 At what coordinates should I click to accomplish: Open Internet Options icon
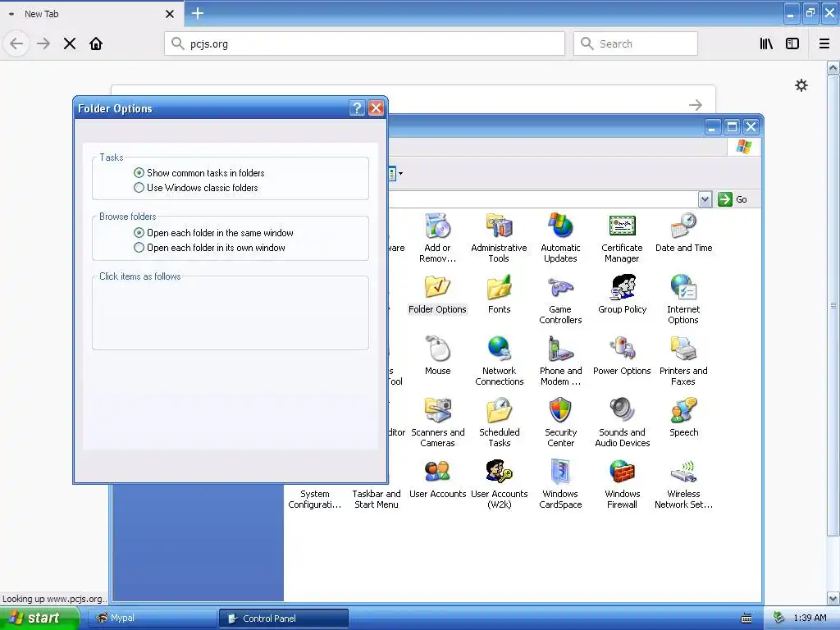pyautogui.click(x=683, y=299)
